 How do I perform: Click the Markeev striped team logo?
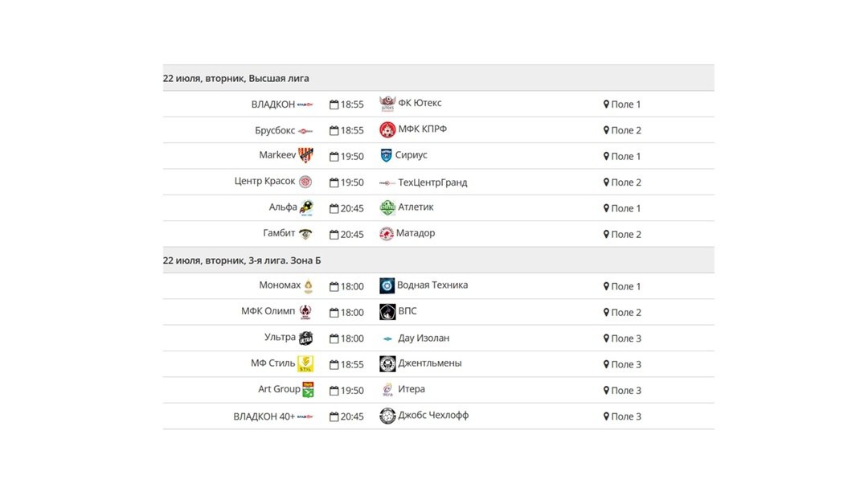[x=305, y=155]
